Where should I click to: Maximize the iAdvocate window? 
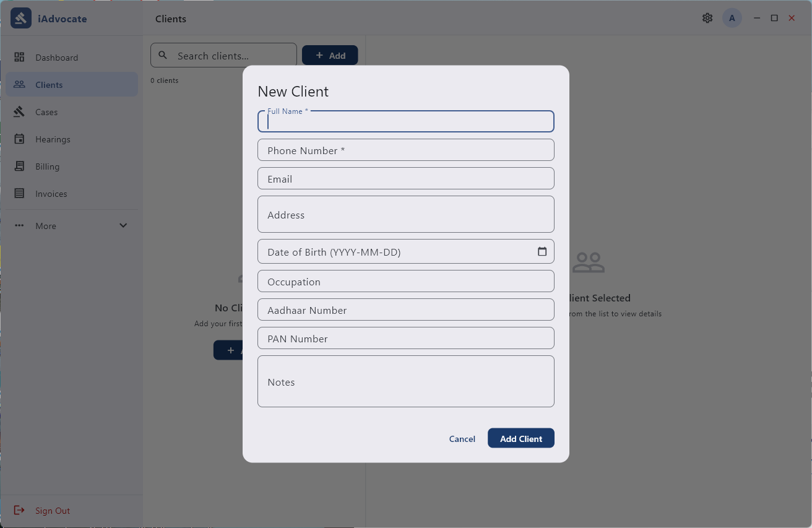774,18
